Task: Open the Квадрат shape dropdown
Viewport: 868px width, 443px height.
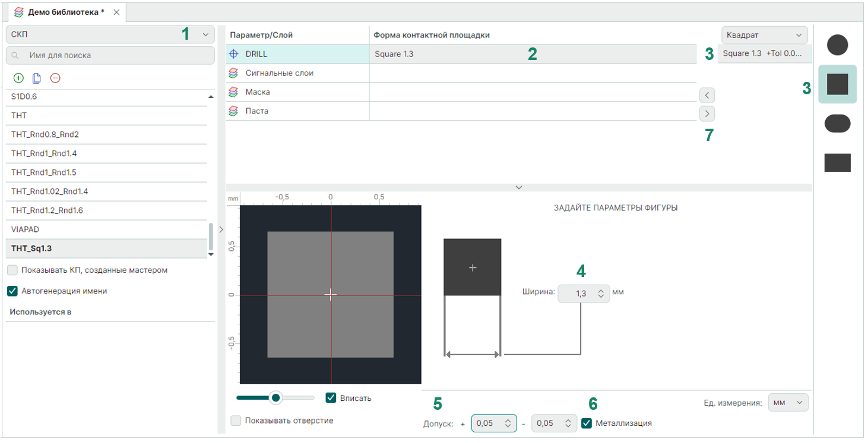Action: click(764, 35)
